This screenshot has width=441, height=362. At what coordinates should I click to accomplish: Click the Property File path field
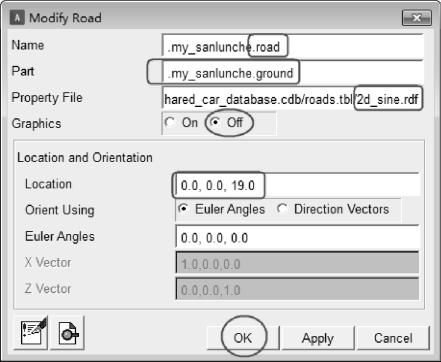(x=293, y=99)
